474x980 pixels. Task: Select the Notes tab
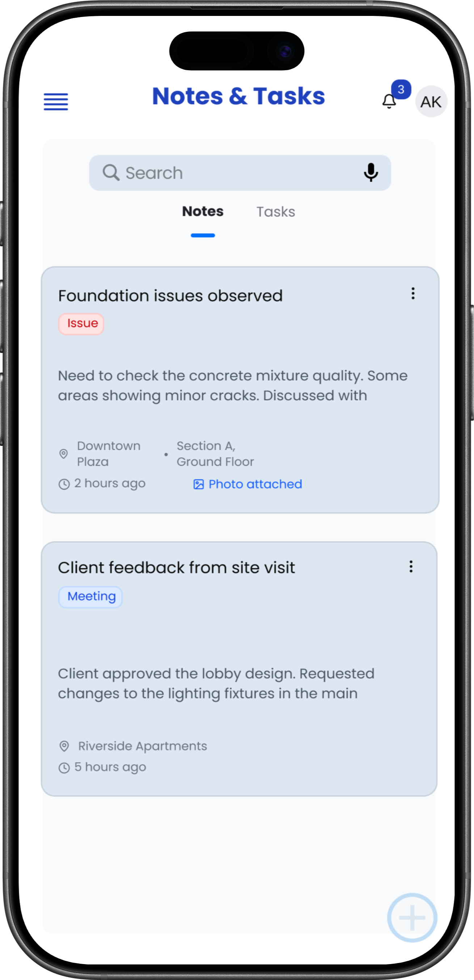(203, 211)
